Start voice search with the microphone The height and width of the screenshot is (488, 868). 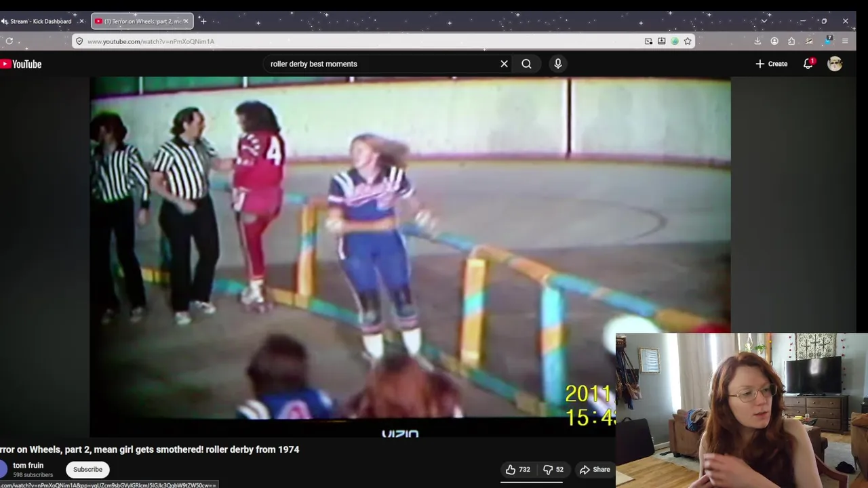(558, 64)
